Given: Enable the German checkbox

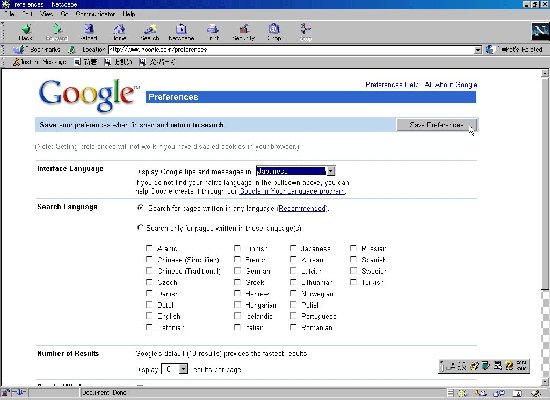Looking at the screenshot, I should 237,271.
